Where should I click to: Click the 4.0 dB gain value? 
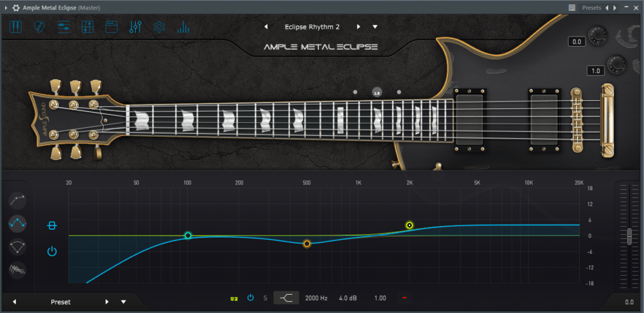click(348, 298)
